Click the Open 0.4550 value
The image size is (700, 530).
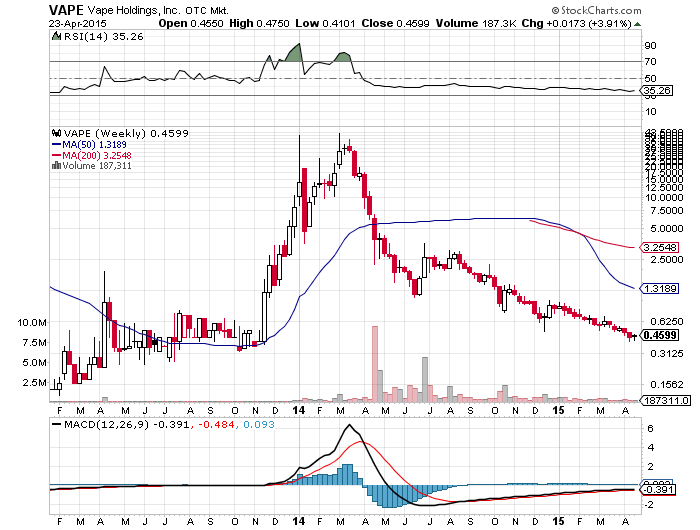[x=191, y=23]
